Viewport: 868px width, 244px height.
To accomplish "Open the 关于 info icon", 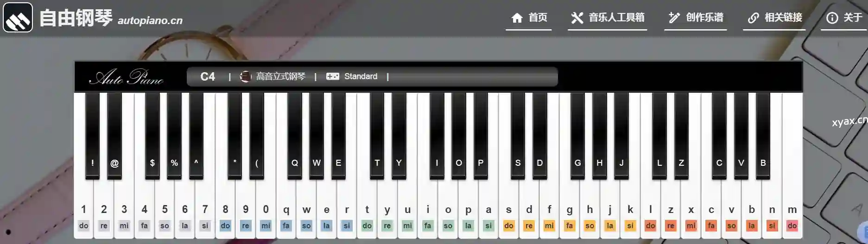I will (x=832, y=18).
